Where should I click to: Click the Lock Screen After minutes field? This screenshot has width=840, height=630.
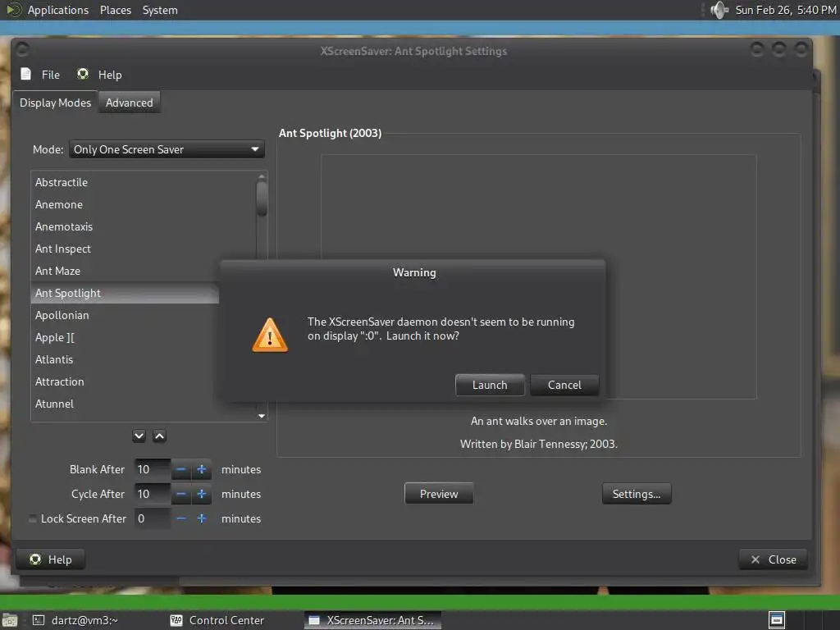(153, 518)
